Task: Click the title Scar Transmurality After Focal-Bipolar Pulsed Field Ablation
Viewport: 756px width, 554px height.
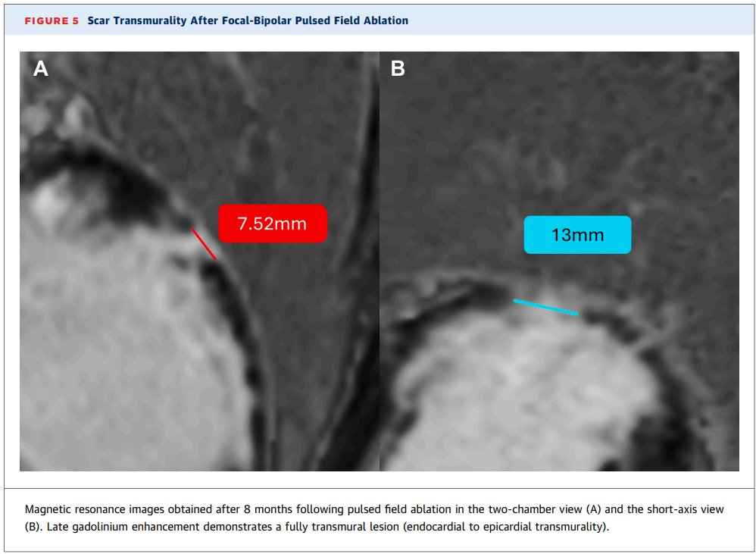Action: point(248,20)
